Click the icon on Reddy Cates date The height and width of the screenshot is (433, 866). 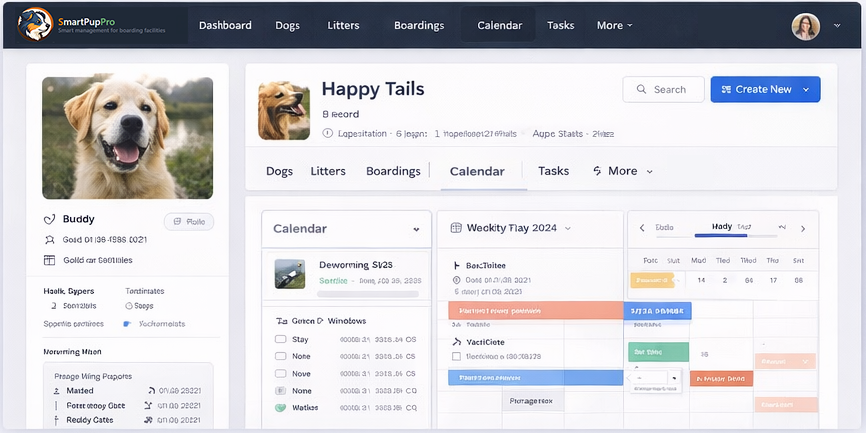pos(148,420)
